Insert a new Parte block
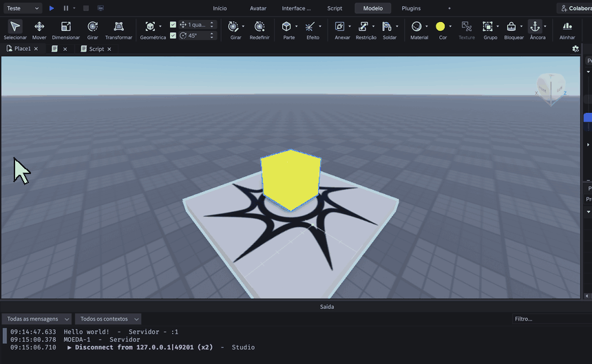The width and height of the screenshot is (592, 364). [x=286, y=26]
